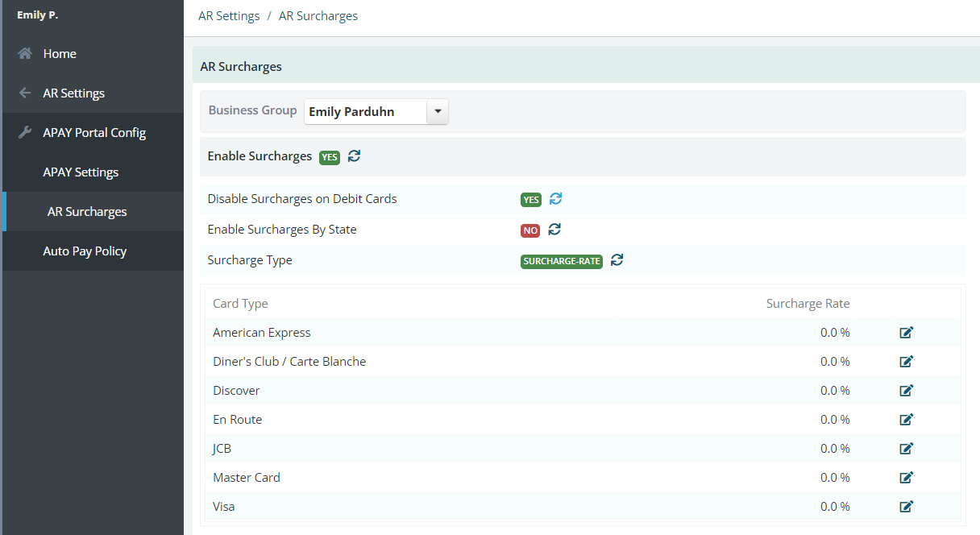Click the back arrow beside AR Settings
The image size is (980, 535).
click(25, 93)
